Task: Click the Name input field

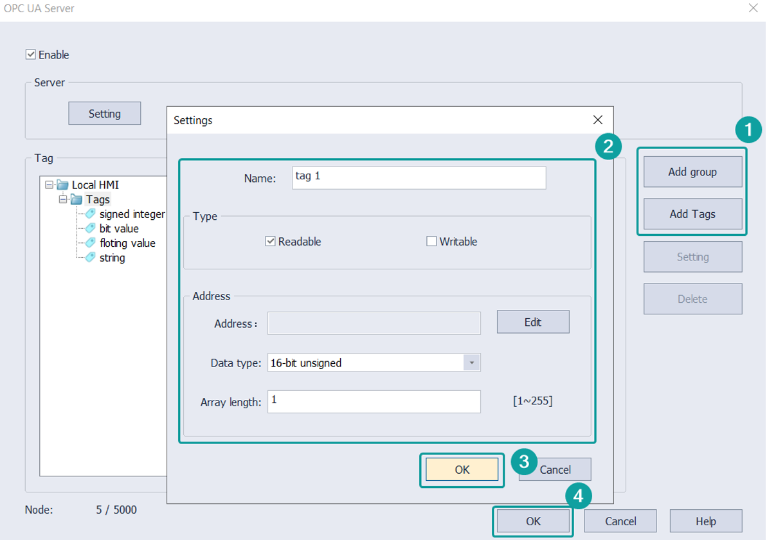Action: coord(418,177)
